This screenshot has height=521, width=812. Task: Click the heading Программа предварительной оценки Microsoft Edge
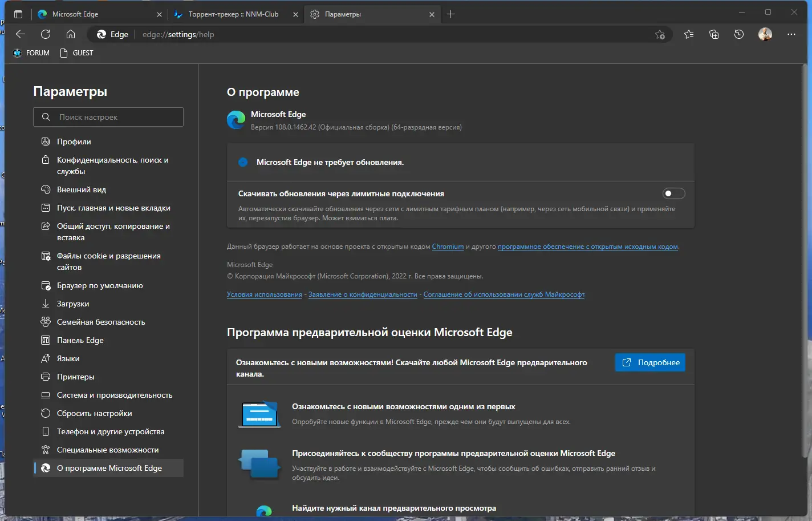pyautogui.click(x=370, y=332)
